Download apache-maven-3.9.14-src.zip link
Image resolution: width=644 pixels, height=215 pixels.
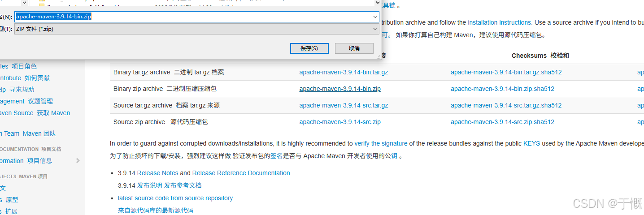tap(340, 122)
